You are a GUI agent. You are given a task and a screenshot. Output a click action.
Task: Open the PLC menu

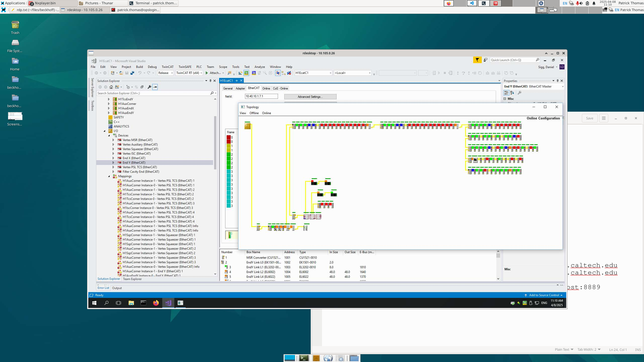[199, 67]
